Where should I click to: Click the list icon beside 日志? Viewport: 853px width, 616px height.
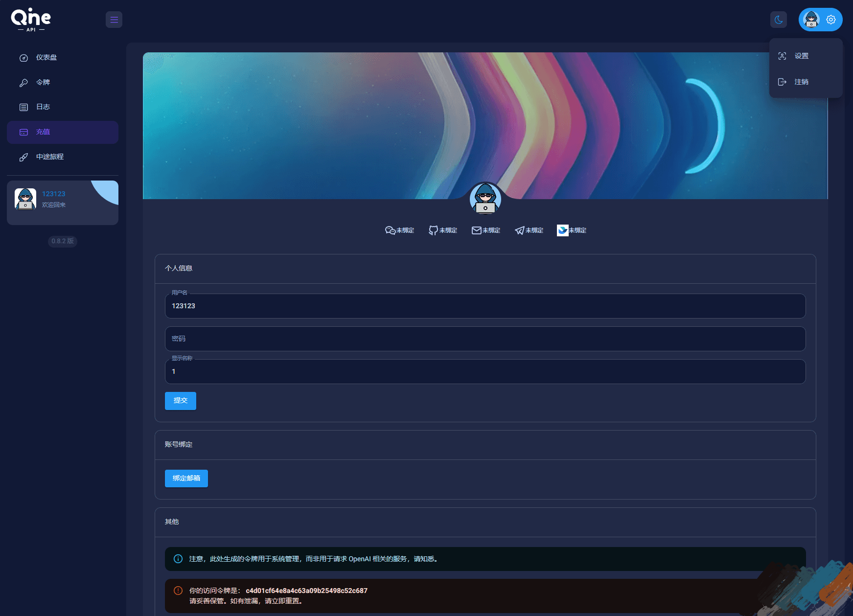pyautogui.click(x=23, y=107)
